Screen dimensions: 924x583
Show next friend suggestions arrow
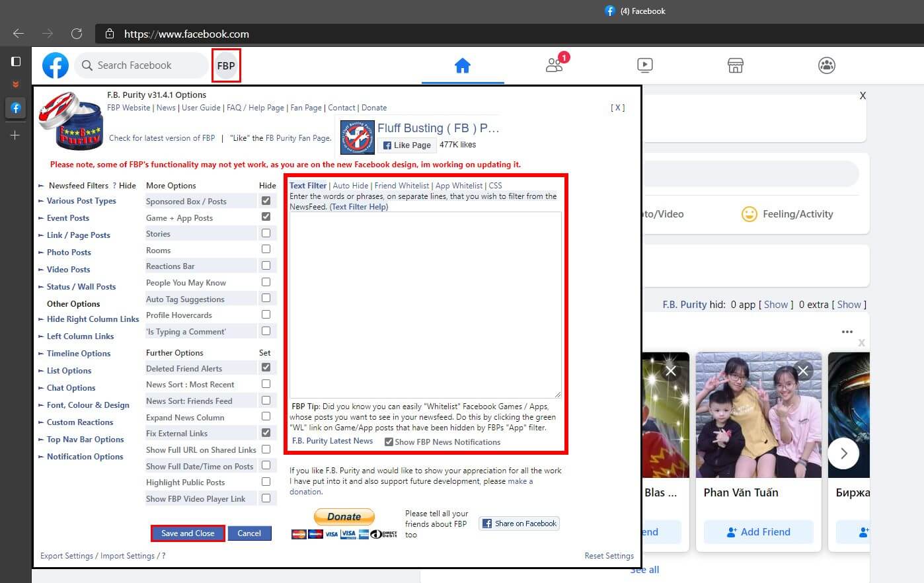click(x=843, y=453)
